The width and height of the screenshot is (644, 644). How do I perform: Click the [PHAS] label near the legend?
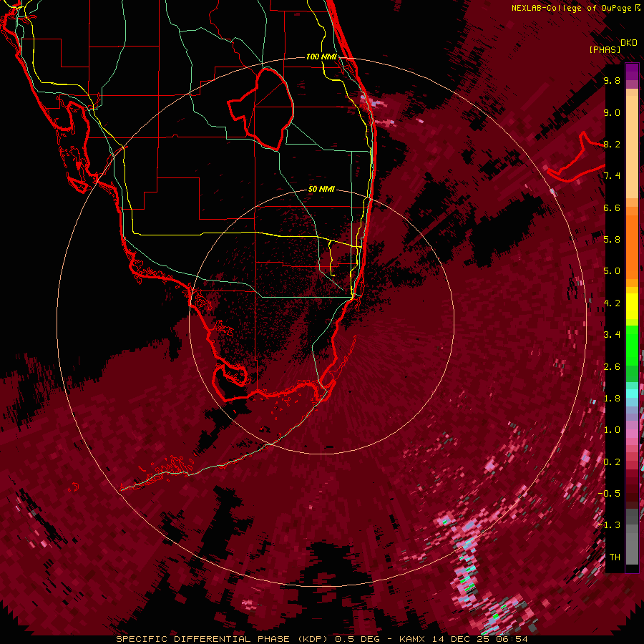point(605,49)
